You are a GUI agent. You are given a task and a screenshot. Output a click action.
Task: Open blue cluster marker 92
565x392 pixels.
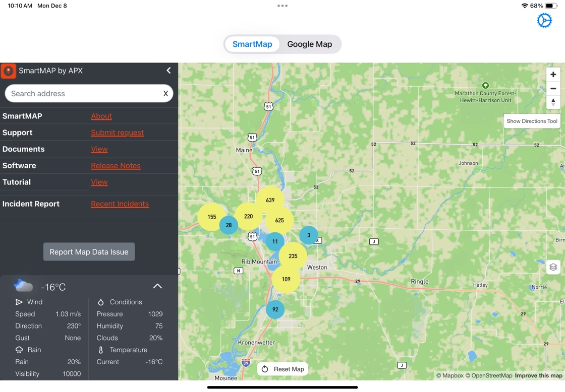(275, 309)
